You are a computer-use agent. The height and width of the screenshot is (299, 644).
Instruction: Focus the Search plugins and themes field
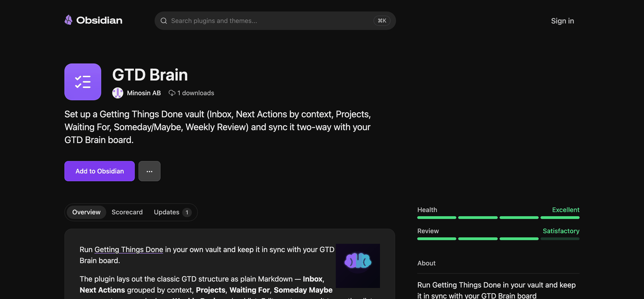(x=275, y=21)
